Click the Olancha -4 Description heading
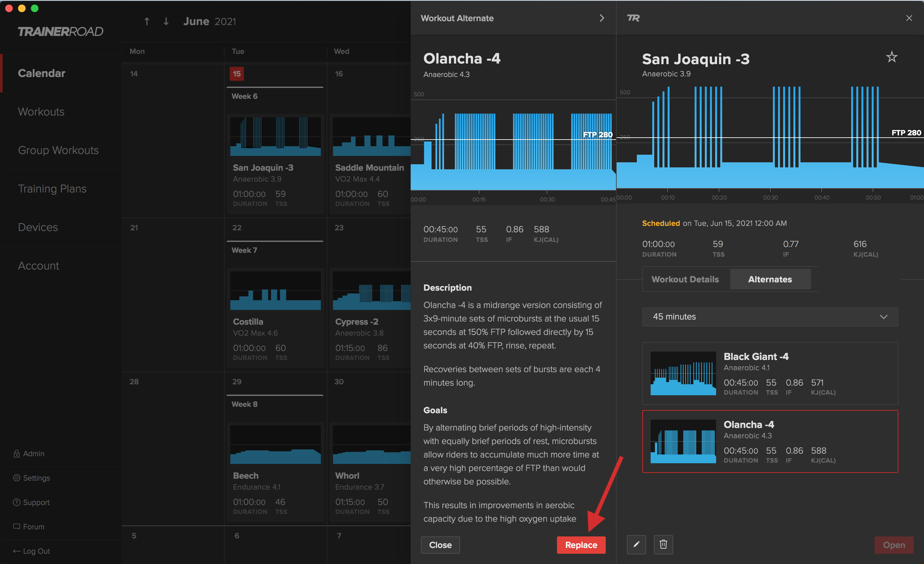 [447, 288]
